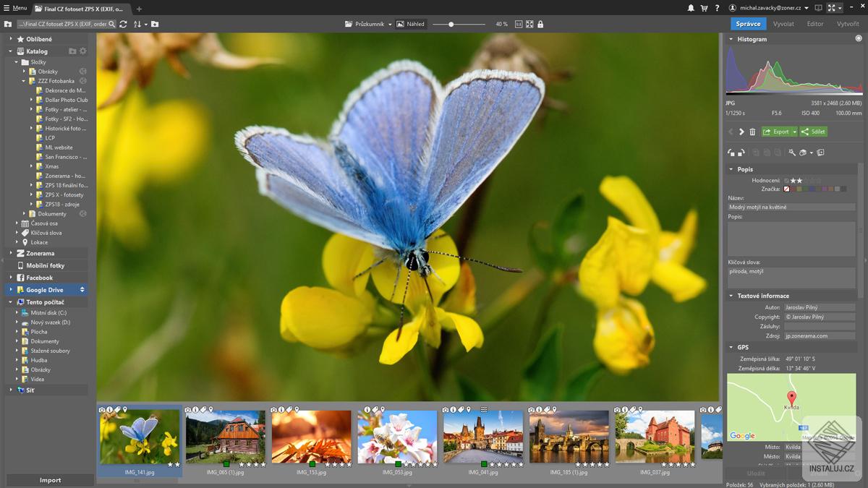The height and width of the screenshot is (488, 868).
Task: Refresh the folder view icon
Action: point(124,24)
